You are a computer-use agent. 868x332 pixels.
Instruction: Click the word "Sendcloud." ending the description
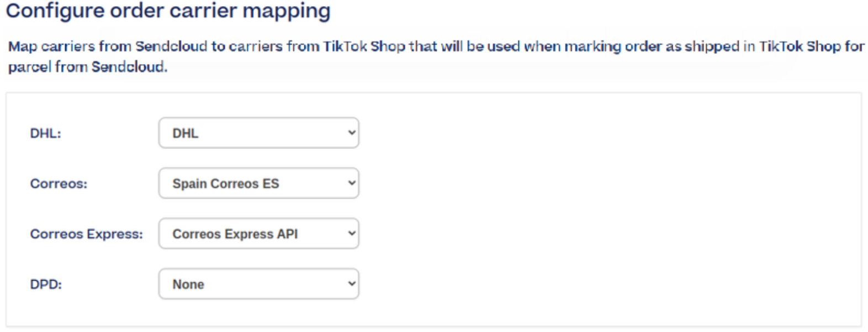tap(129, 67)
